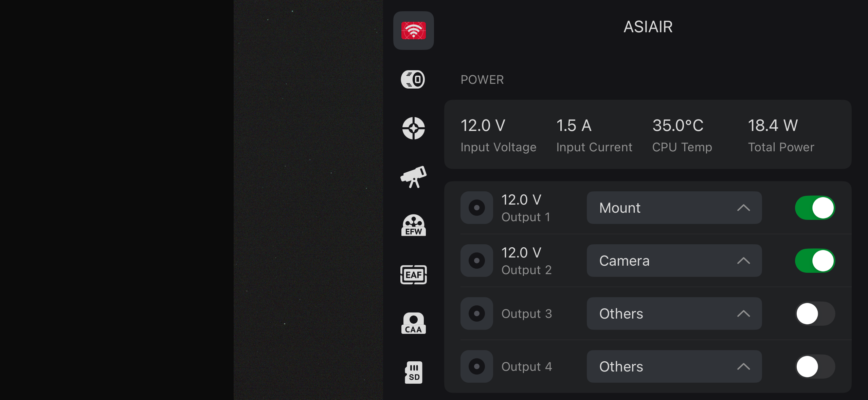Open the SD storage settings
This screenshot has height=400, width=868.
coord(413,372)
